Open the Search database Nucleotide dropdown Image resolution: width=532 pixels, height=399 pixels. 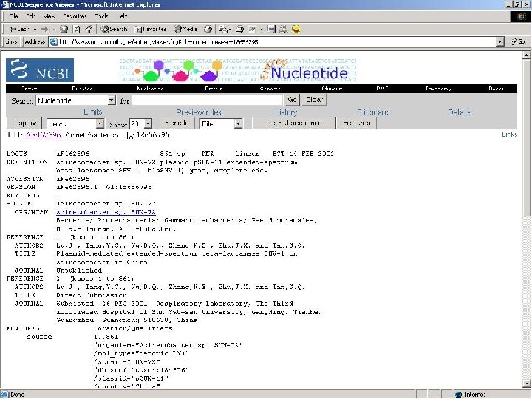tap(112, 100)
